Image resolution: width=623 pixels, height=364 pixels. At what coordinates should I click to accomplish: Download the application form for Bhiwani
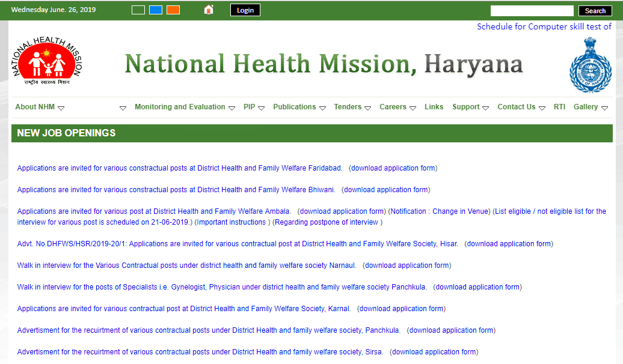tap(386, 190)
